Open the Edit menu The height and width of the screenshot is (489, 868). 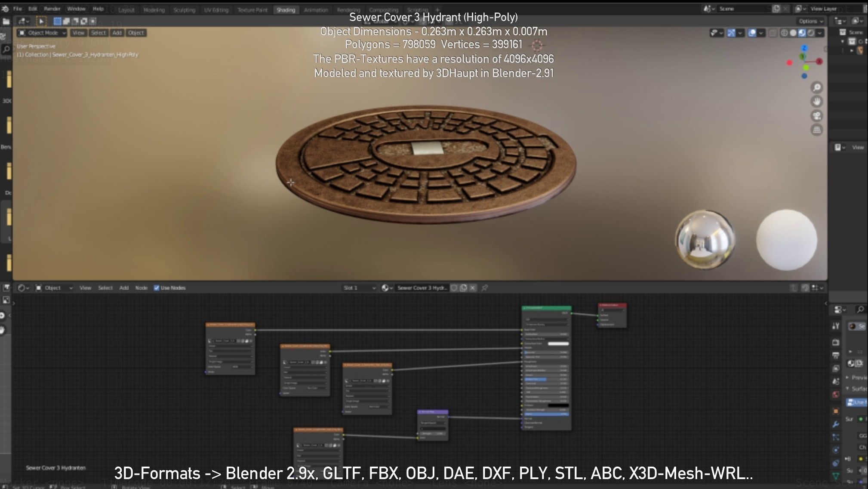[33, 9]
